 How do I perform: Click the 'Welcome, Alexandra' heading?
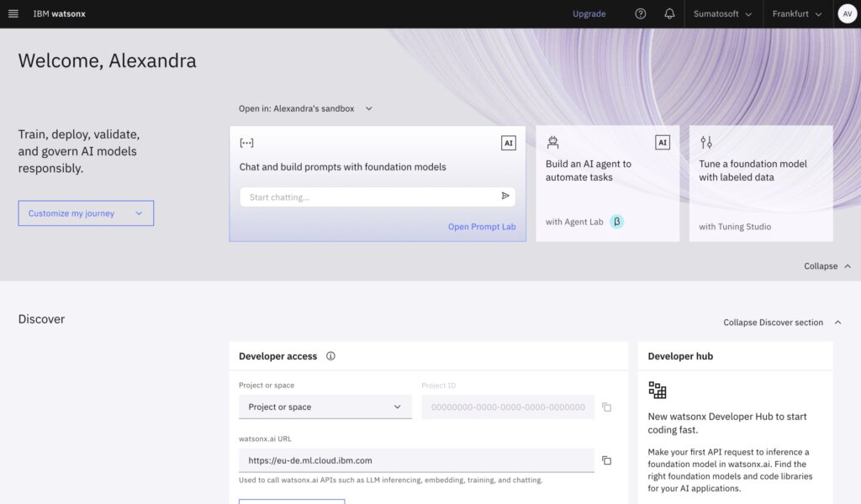point(107,60)
